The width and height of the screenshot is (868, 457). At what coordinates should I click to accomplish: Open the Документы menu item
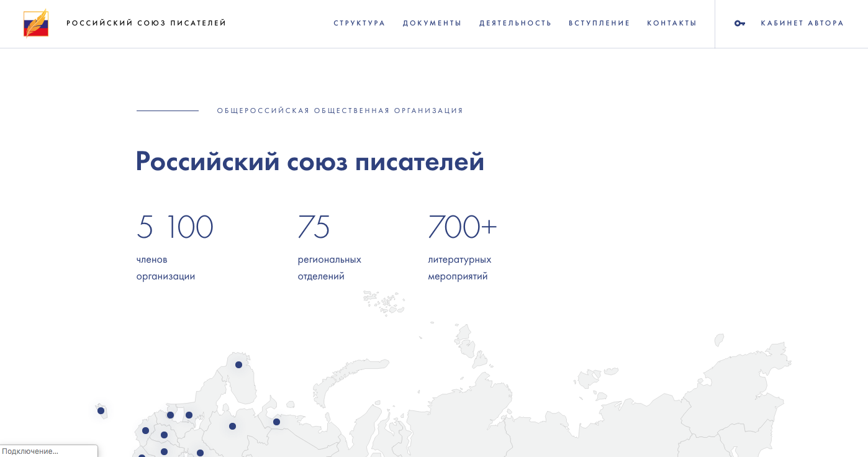coord(432,24)
